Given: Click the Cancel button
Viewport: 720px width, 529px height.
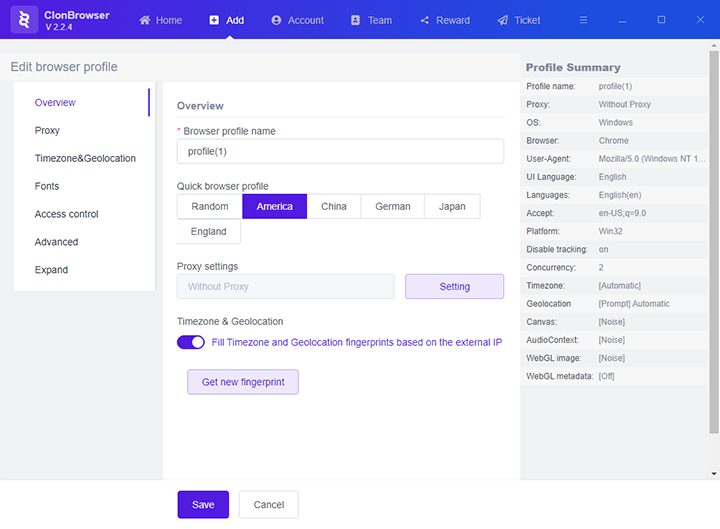Looking at the screenshot, I should tap(269, 505).
